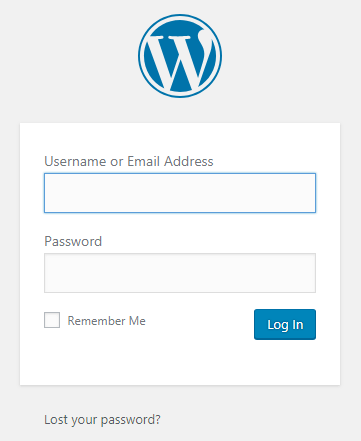The image size is (361, 441).
Task: Open the Lost your password link
Action: pyautogui.click(x=102, y=419)
